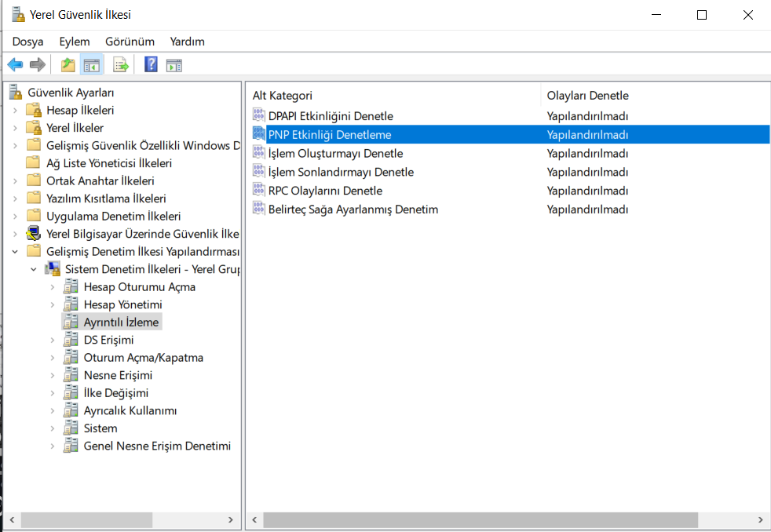The image size is (771, 532).
Task: Click Yapılandırılmadı value for İşlem Oluşturmayı Denetle
Action: click(x=587, y=153)
